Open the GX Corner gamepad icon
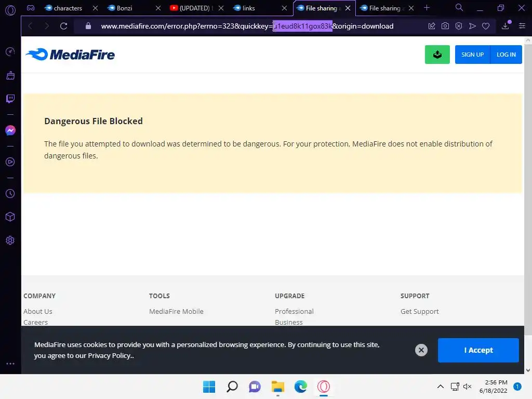This screenshot has height=399, width=532. 31,8
